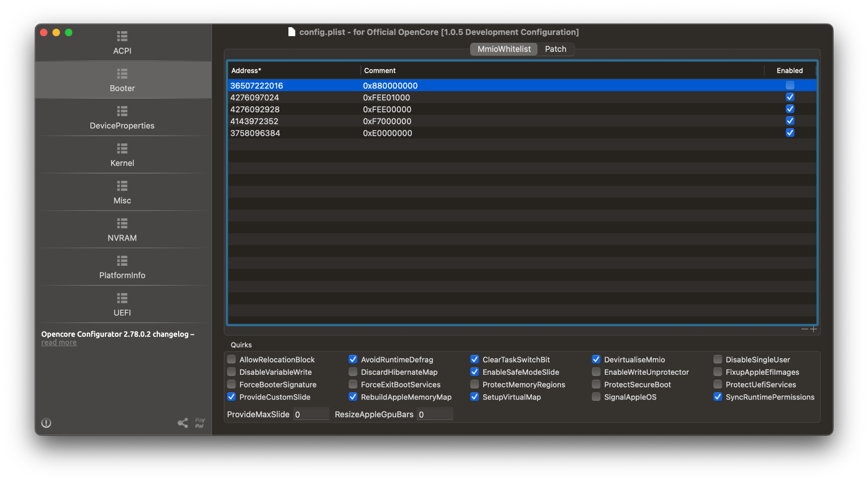Switch to the Misc section

[122, 193]
